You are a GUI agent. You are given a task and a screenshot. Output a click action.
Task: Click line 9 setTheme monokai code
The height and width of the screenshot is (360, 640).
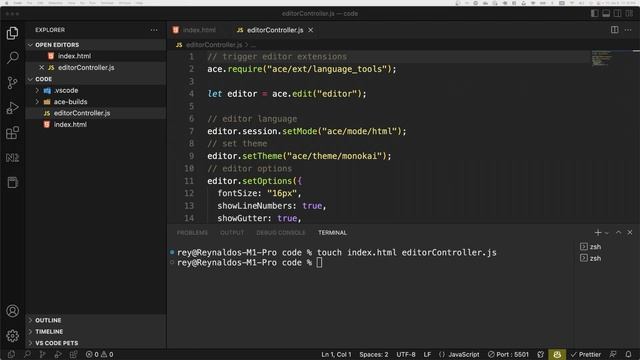[299, 156]
